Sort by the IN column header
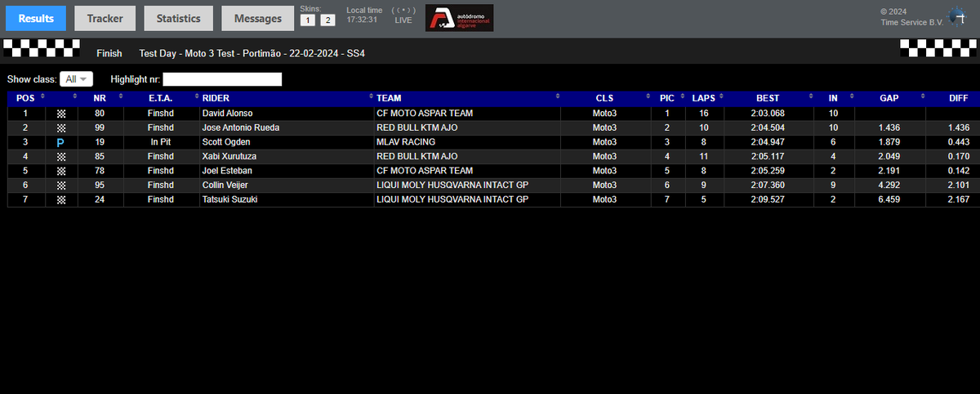Viewport: 980px width, 394px height. (x=833, y=98)
